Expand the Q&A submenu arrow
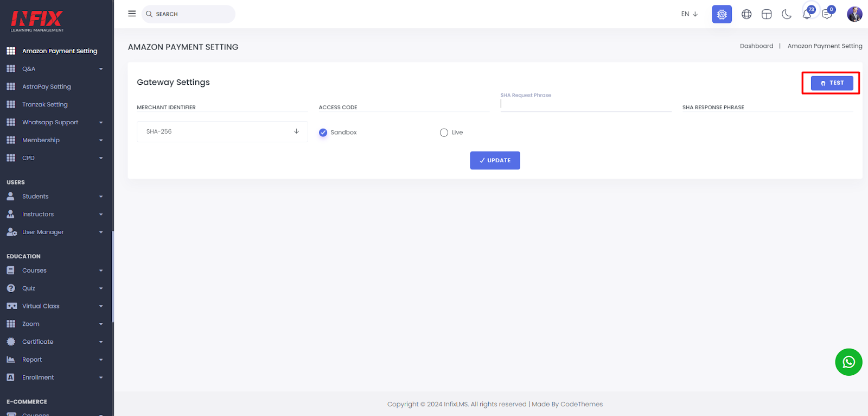 [101, 69]
